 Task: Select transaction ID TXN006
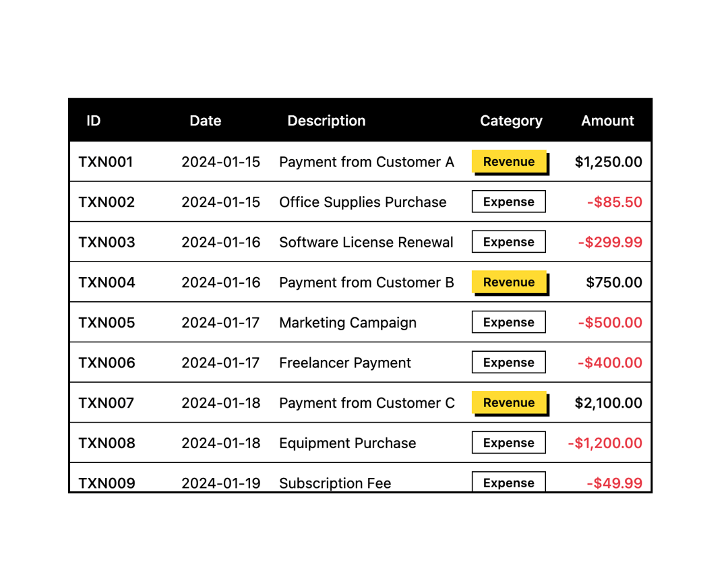point(107,363)
